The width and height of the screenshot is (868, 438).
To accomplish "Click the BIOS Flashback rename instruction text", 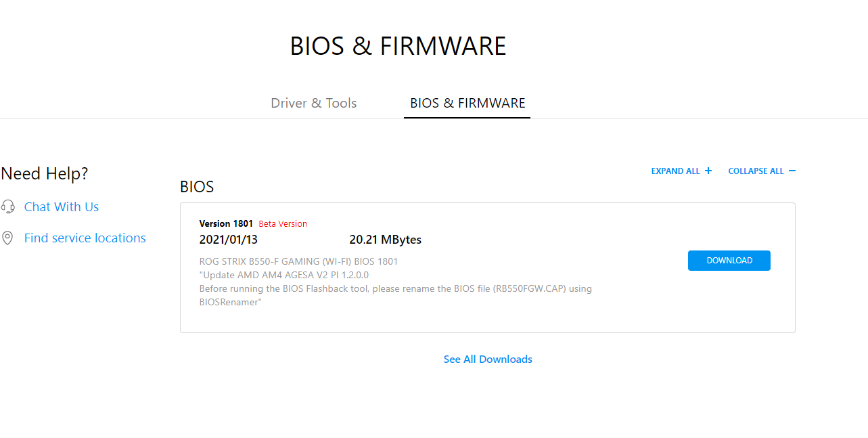I will (396, 295).
